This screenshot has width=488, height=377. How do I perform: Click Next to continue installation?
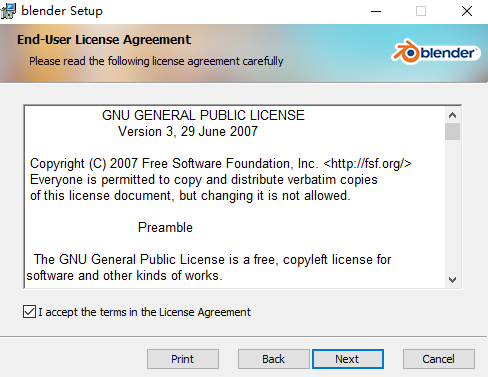click(348, 359)
